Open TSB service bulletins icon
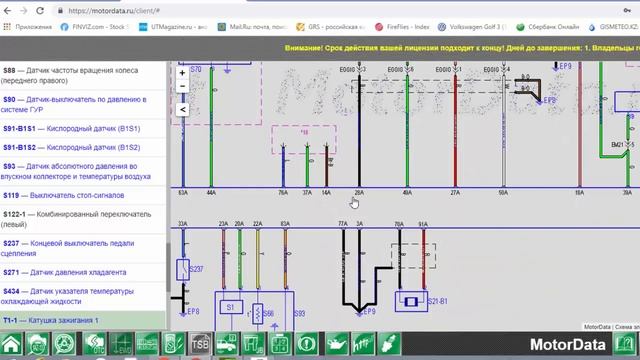 tap(200, 344)
